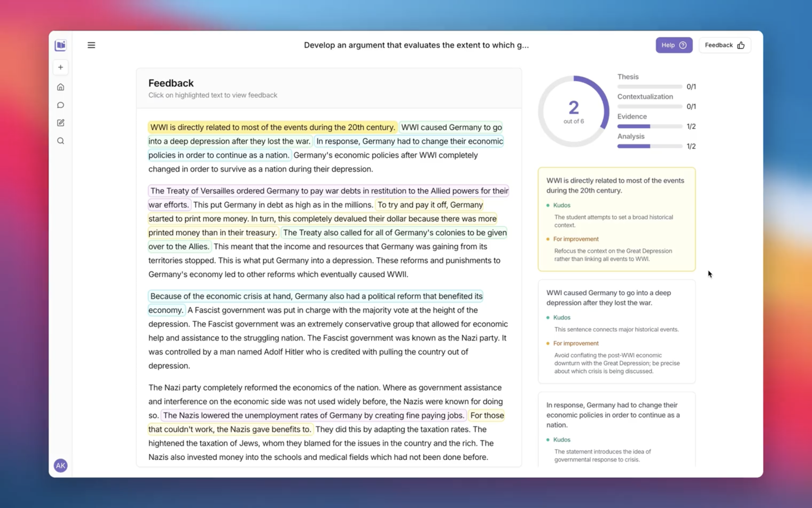The image size is (812, 508).
Task: Click the Feedback thumbs-up button
Action: (x=724, y=45)
